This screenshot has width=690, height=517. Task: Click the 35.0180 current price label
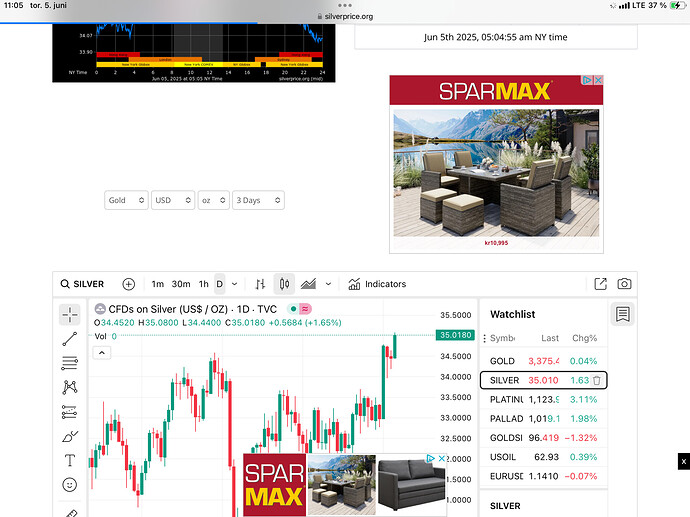pyautogui.click(x=455, y=335)
